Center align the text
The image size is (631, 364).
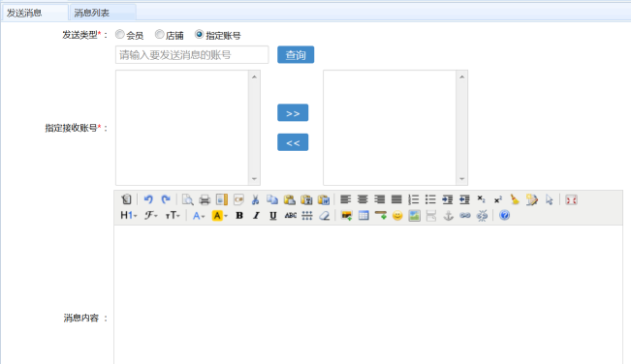[363, 199]
